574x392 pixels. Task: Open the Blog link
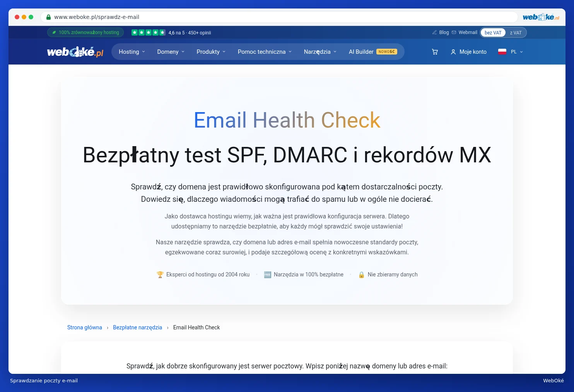point(444,32)
